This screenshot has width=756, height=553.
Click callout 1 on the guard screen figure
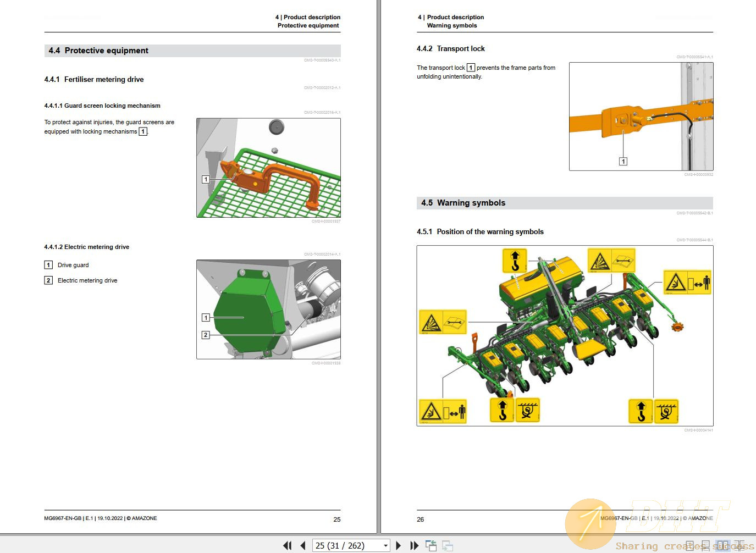(x=206, y=179)
